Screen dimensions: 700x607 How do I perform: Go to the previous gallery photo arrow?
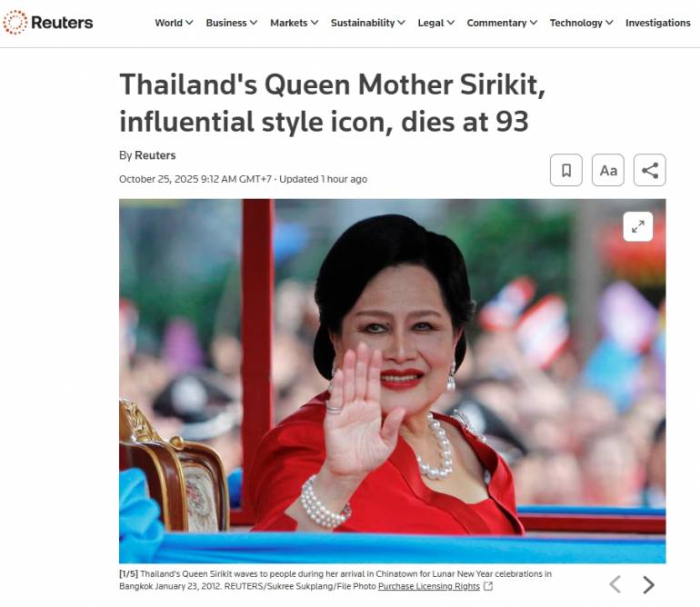tap(615, 584)
